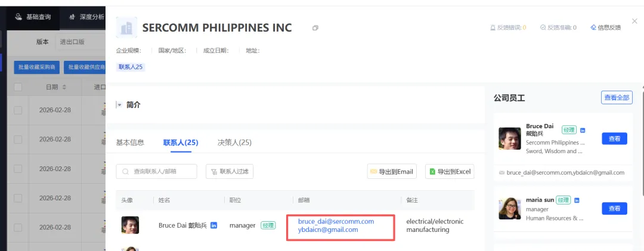The height and width of the screenshot is (251, 644).
Task: Open 进出口版 version dropdown in background
Action: pos(80,42)
